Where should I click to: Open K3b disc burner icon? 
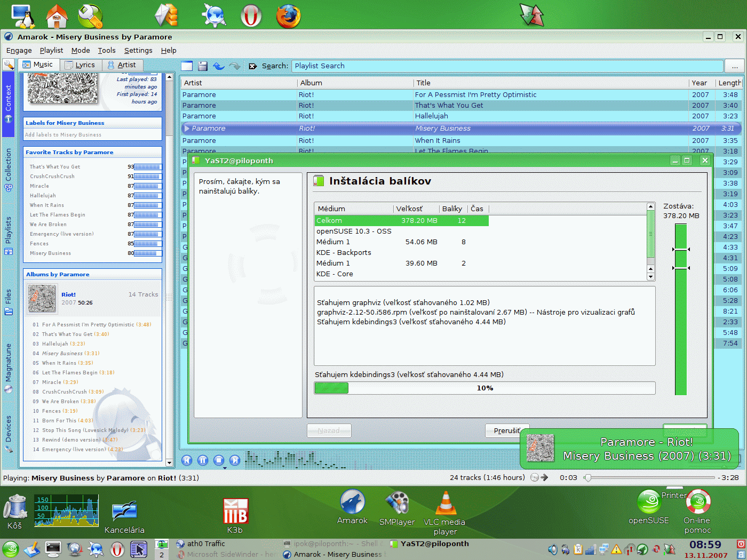tap(235, 515)
